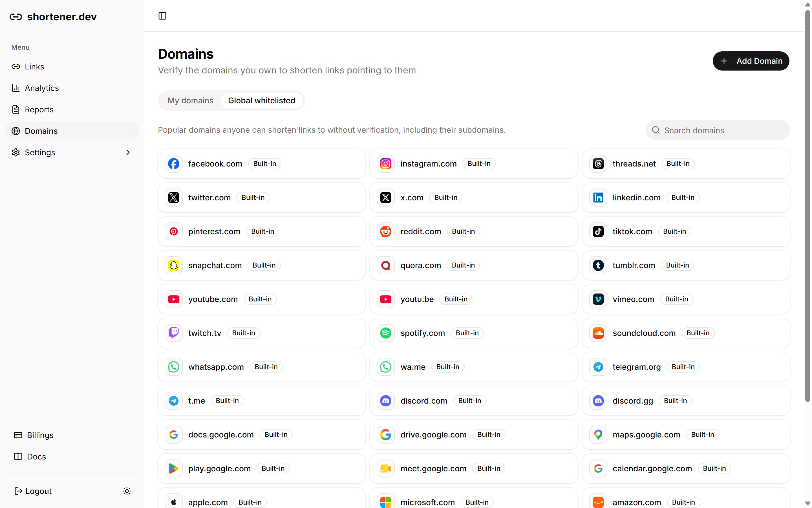Click the Vimeo logo icon

pos(598,299)
